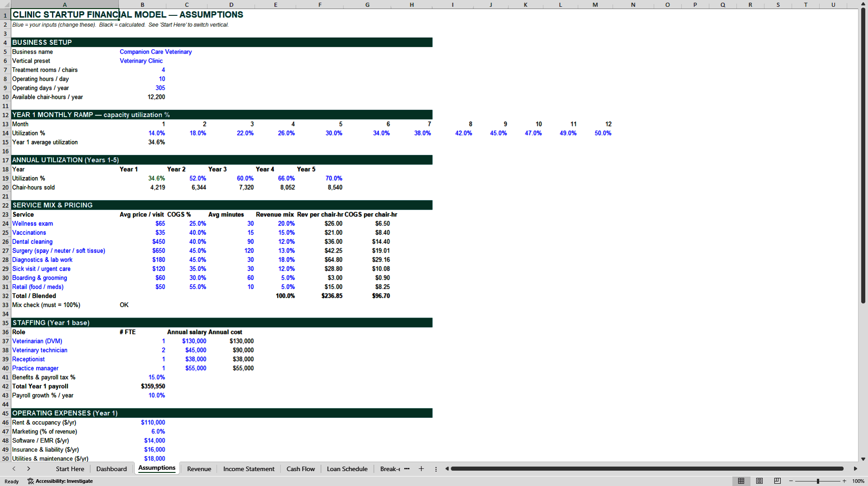Viewport: 868px width, 486px height.
Task: Click the 100% zoom level
Action: (x=858, y=481)
